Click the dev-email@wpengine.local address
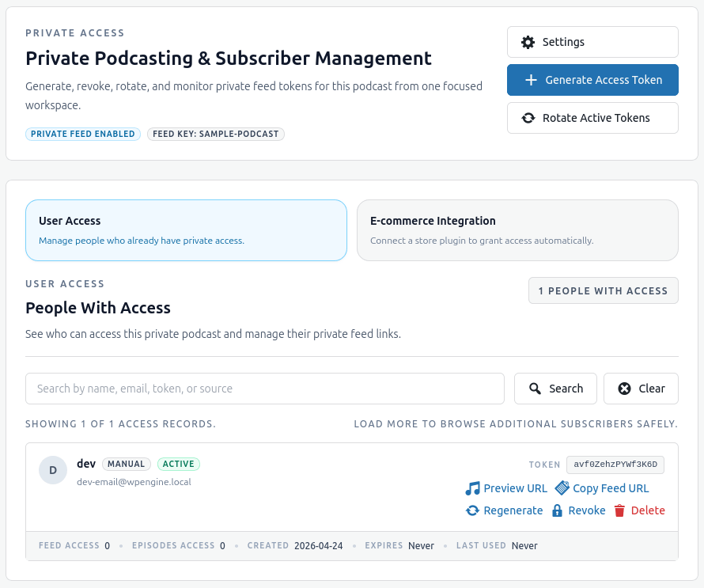704x588 pixels. [x=134, y=481]
